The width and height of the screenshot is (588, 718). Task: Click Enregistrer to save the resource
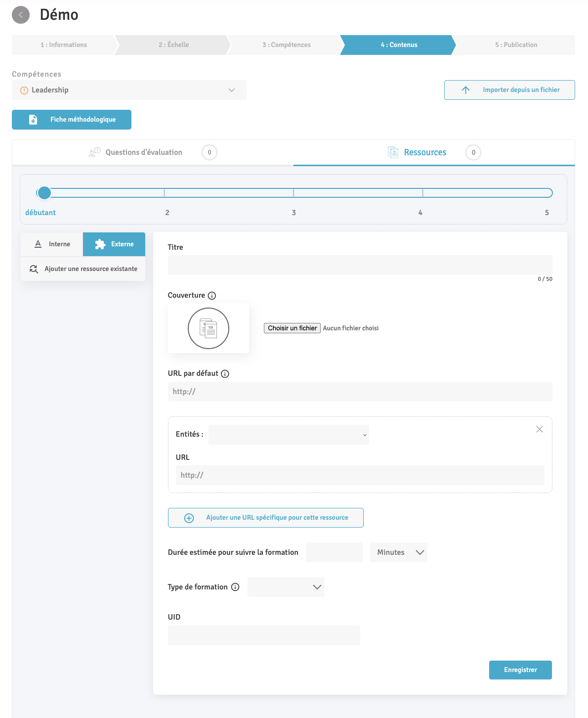(x=520, y=670)
